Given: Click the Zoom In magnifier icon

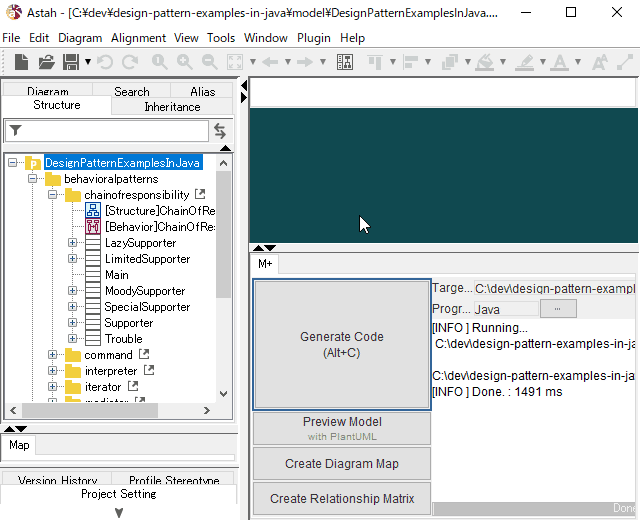Looking at the screenshot, I should pos(184,62).
